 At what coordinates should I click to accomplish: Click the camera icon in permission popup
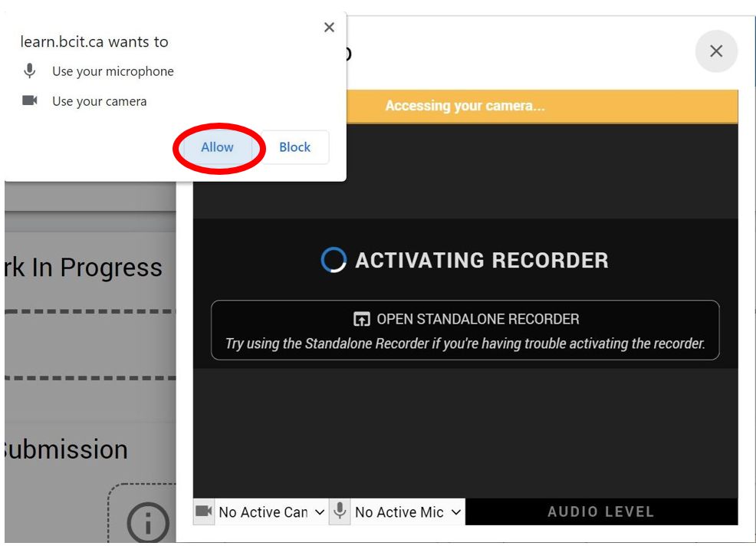[30, 100]
